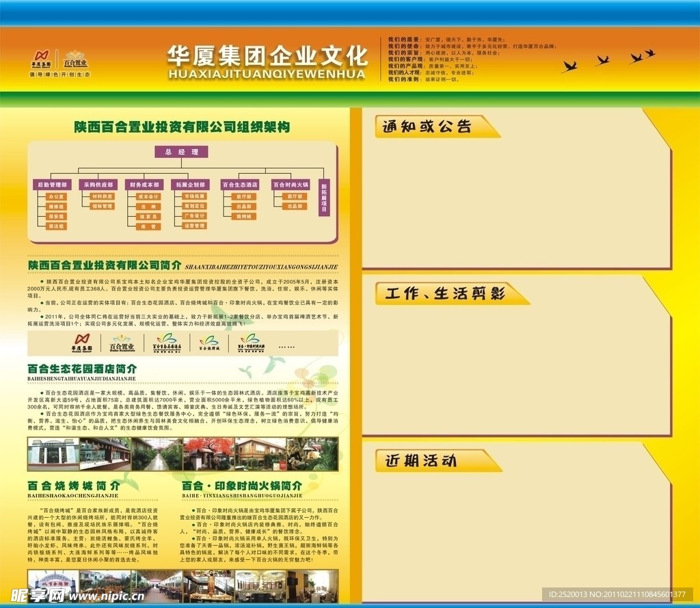The width and height of the screenshot is (700, 608).
Task: Click the 我们的使命 line in the header
Action: 472,46
